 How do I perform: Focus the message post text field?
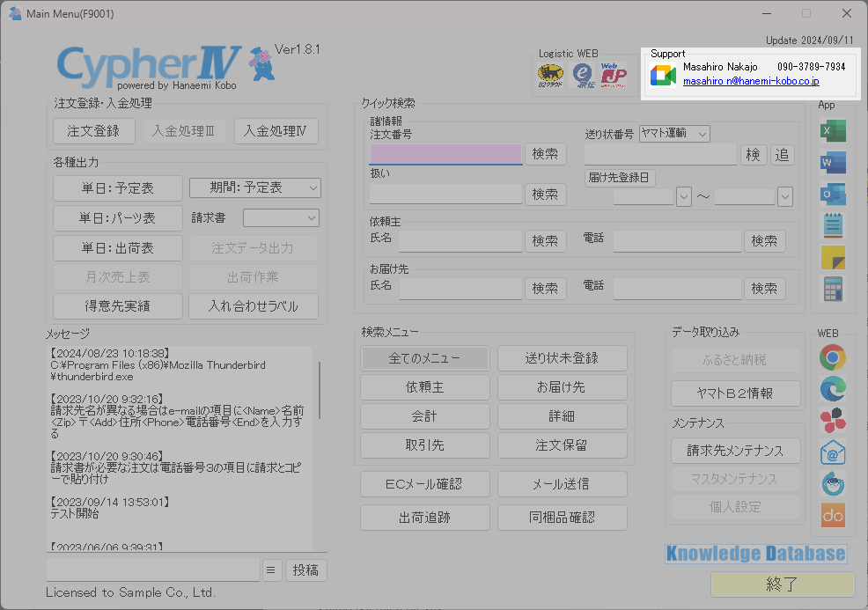[153, 570]
